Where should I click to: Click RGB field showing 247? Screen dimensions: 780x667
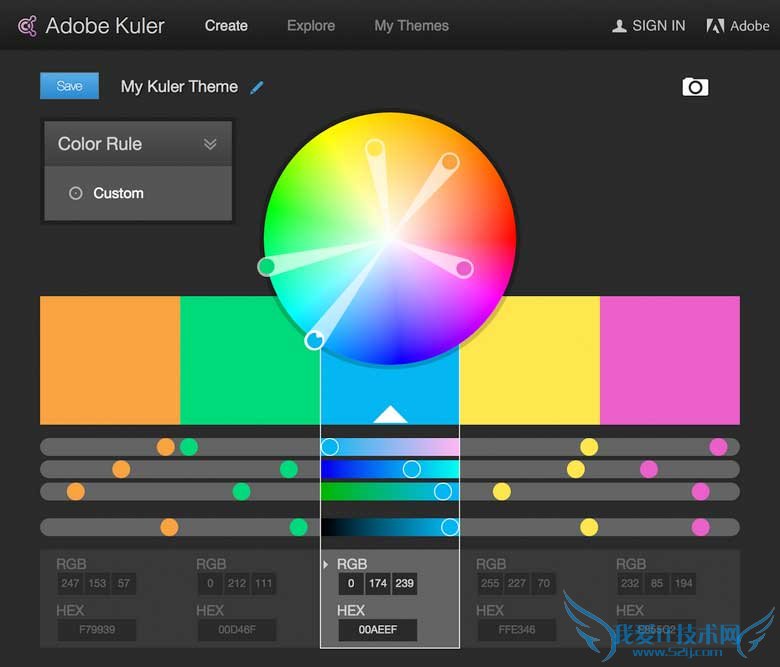tap(70, 583)
